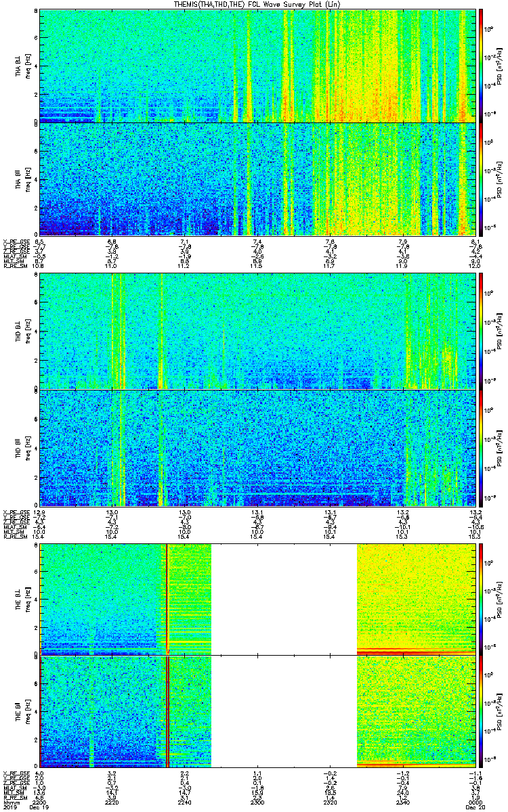
Task: Click the THA B-parallel PSD color bar
Action: (x=482, y=179)
